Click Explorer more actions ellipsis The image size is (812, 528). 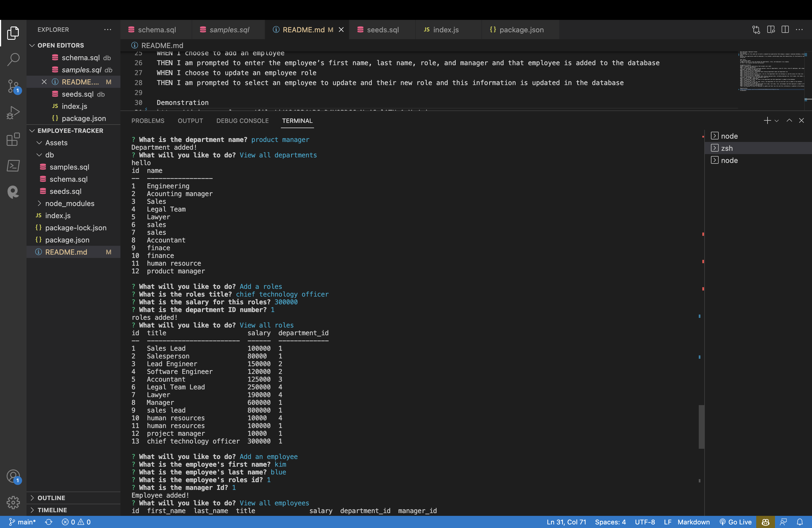(x=108, y=30)
